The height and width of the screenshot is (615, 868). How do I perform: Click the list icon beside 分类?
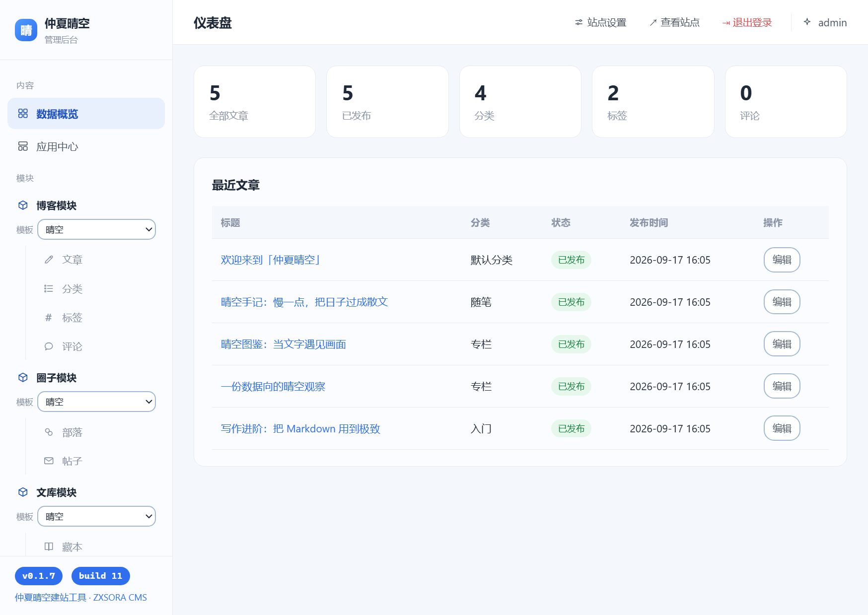[x=49, y=288]
